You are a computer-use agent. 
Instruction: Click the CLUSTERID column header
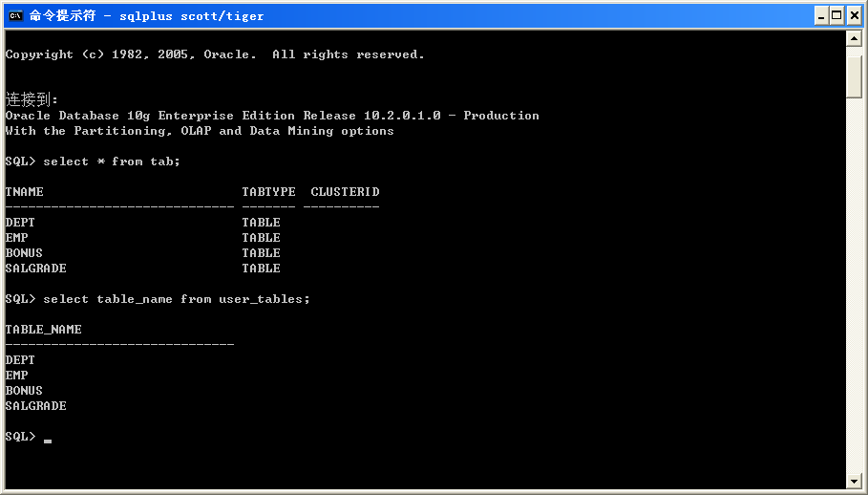(345, 192)
